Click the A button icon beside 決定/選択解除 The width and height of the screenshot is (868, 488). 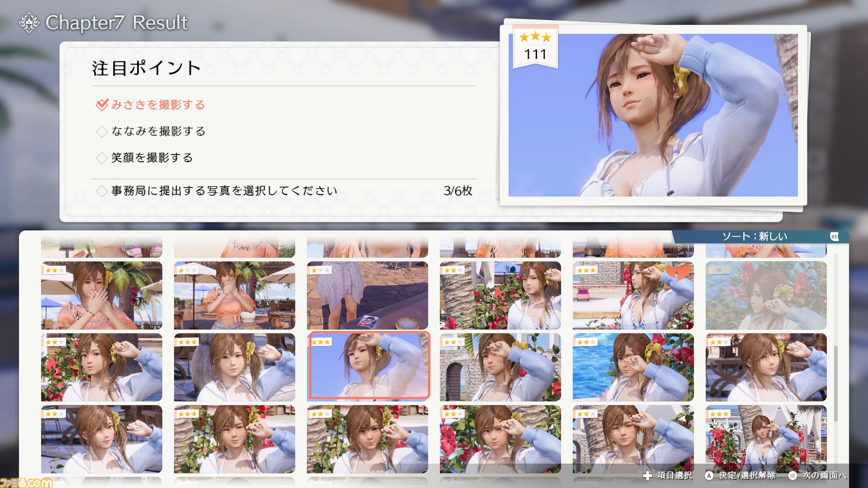coord(709,476)
